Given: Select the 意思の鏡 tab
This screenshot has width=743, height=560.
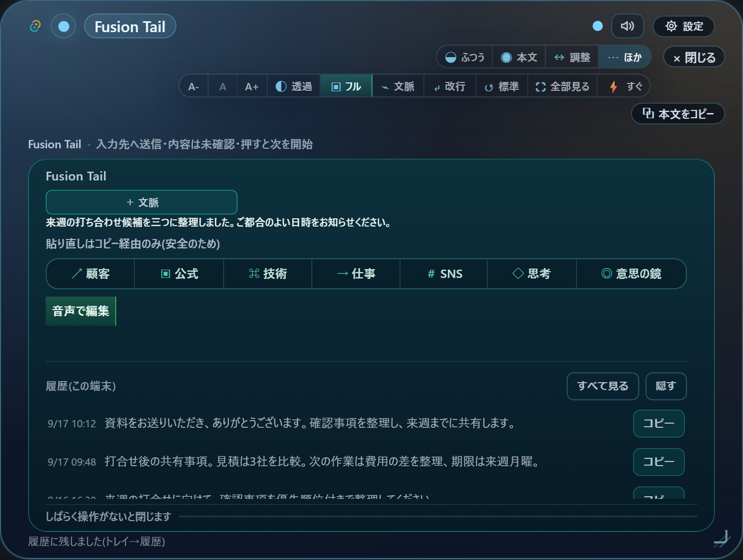Looking at the screenshot, I should pyautogui.click(x=631, y=274).
